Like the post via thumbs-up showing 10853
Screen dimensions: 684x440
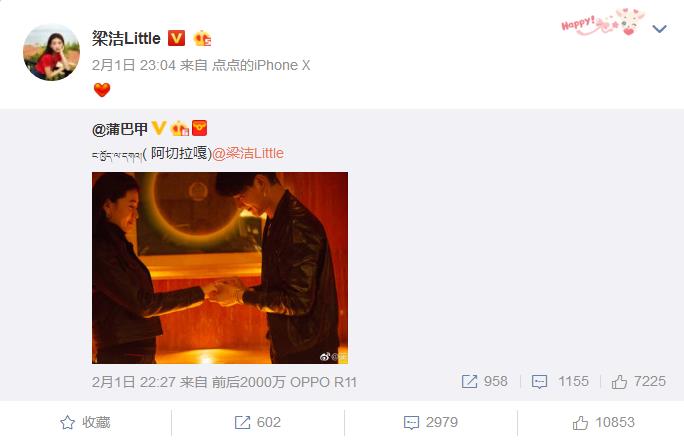point(580,422)
